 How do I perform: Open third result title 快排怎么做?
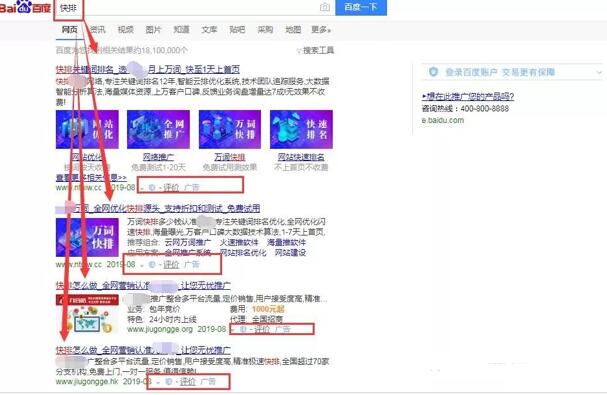pyautogui.click(x=143, y=286)
